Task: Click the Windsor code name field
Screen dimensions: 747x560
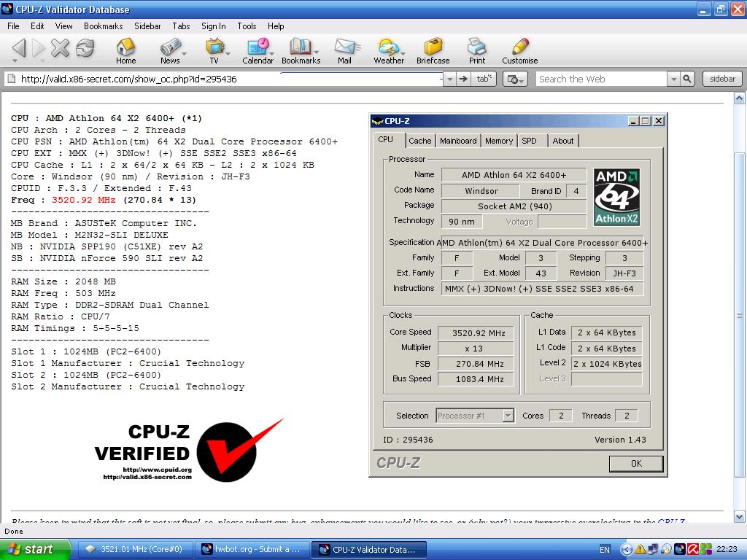Action: pos(481,191)
